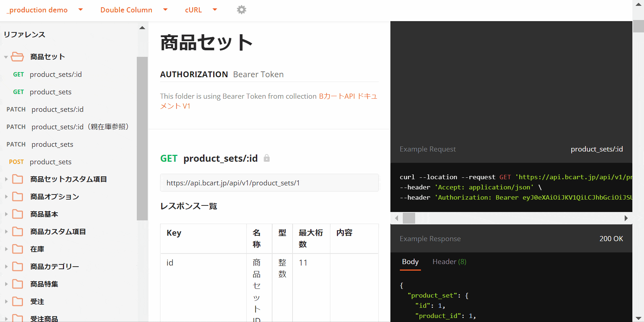Click the folder icon beside 受注
This screenshot has width=644, height=322.
pyautogui.click(x=17, y=302)
